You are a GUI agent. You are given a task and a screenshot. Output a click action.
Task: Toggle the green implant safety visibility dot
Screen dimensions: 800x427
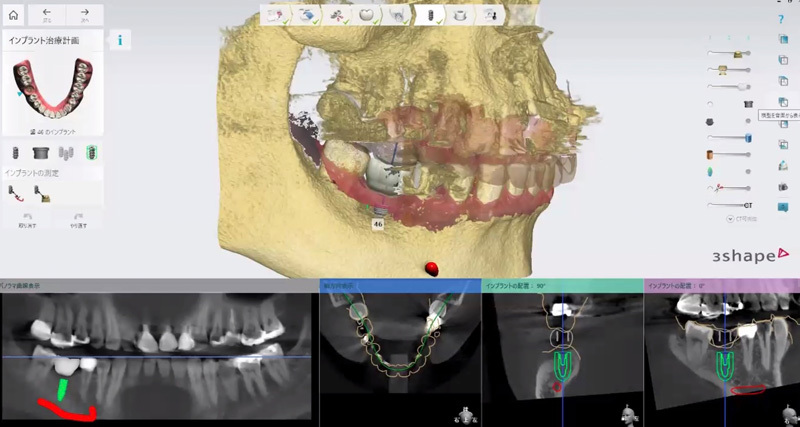(x=748, y=171)
